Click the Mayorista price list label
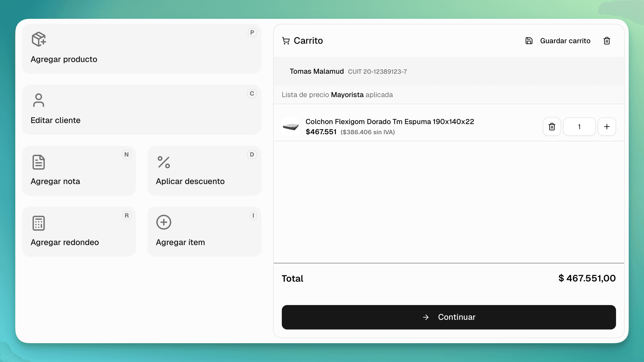The height and width of the screenshot is (362, 644). 347,95
